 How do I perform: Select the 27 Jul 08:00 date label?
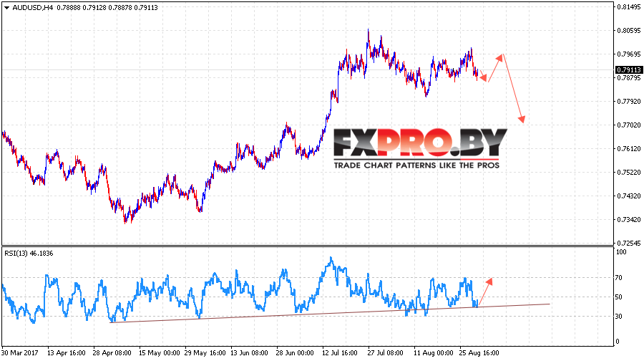(x=385, y=353)
